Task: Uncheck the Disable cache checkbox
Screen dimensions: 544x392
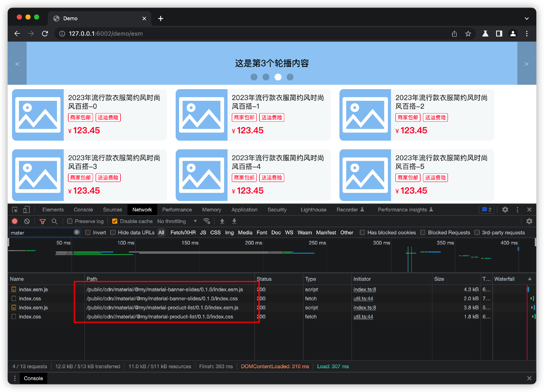Action: click(115, 221)
